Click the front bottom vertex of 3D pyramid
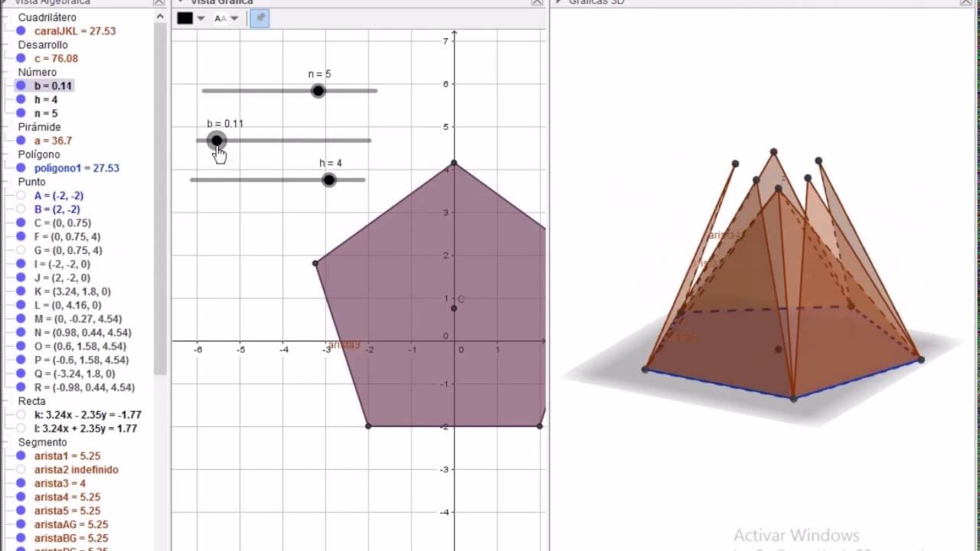The height and width of the screenshot is (551, 980). 793,399
